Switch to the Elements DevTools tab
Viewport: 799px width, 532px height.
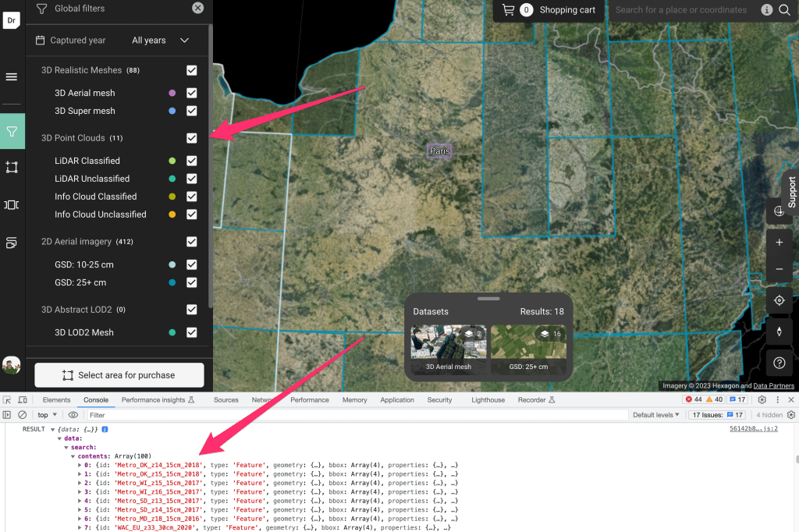pyautogui.click(x=56, y=400)
